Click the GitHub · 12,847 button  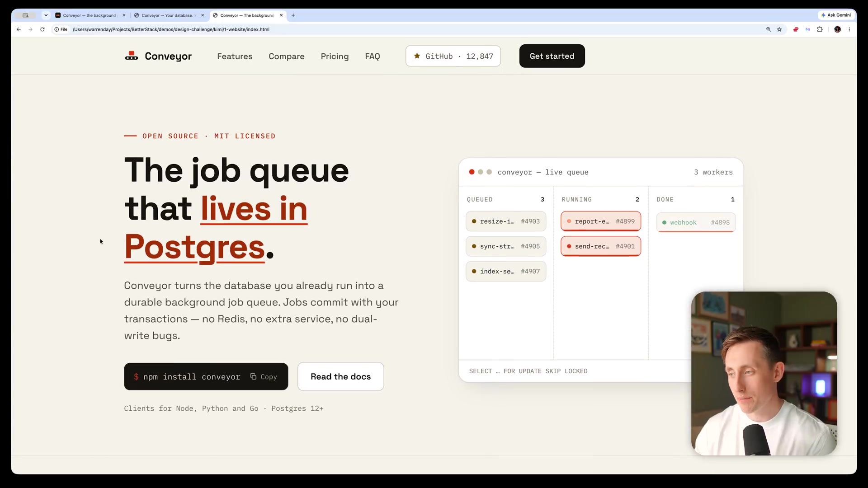pyautogui.click(x=453, y=56)
